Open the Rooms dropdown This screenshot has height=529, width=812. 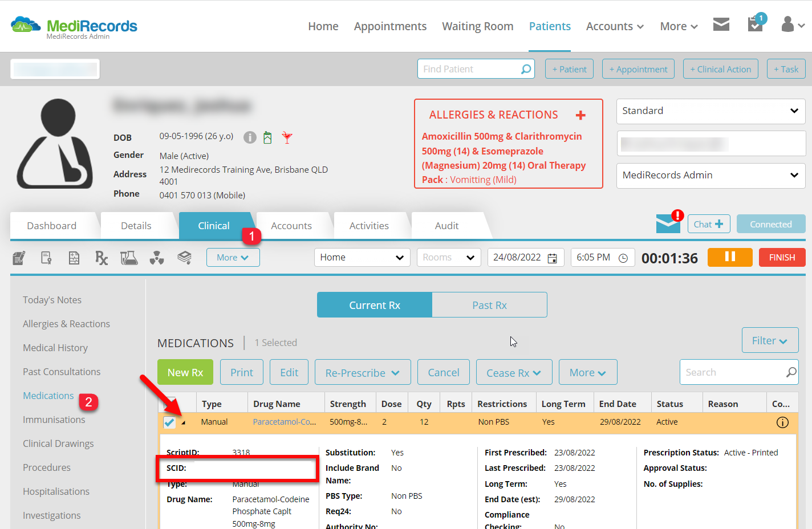pos(449,258)
